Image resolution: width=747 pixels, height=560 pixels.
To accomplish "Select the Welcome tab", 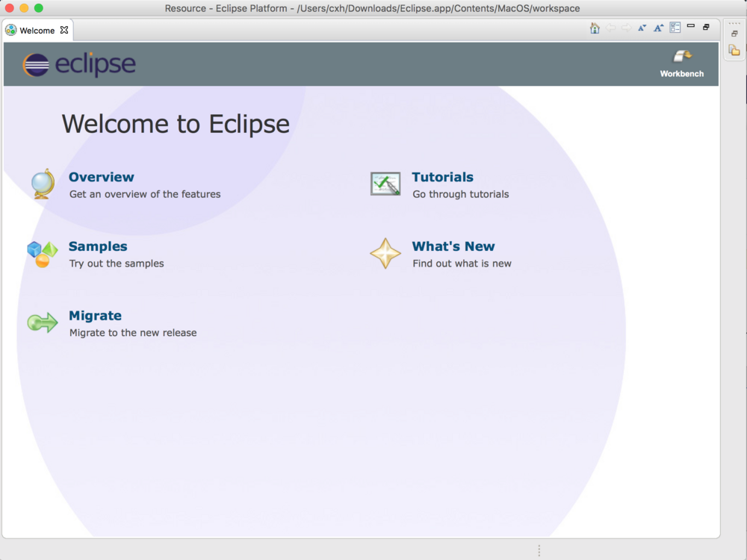I will (x=37, y=31).
